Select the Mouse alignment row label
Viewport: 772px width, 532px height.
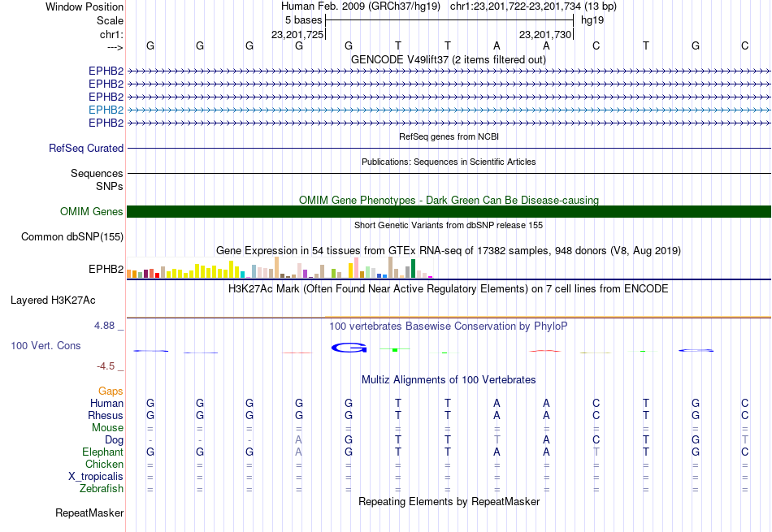tap(107, 428)
